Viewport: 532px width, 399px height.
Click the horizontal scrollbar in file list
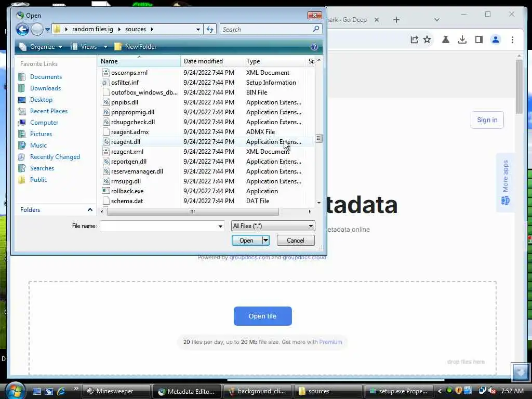[x=193, y=212]
